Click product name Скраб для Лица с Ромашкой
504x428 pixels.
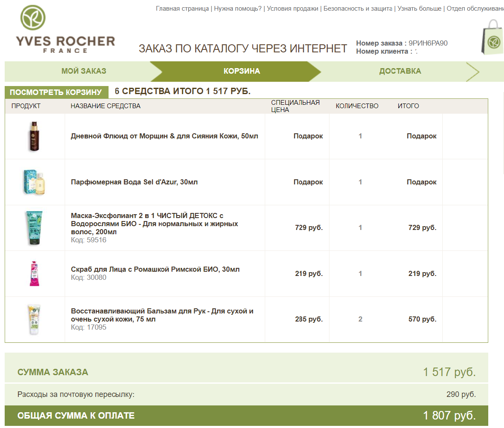click(155, 269)
